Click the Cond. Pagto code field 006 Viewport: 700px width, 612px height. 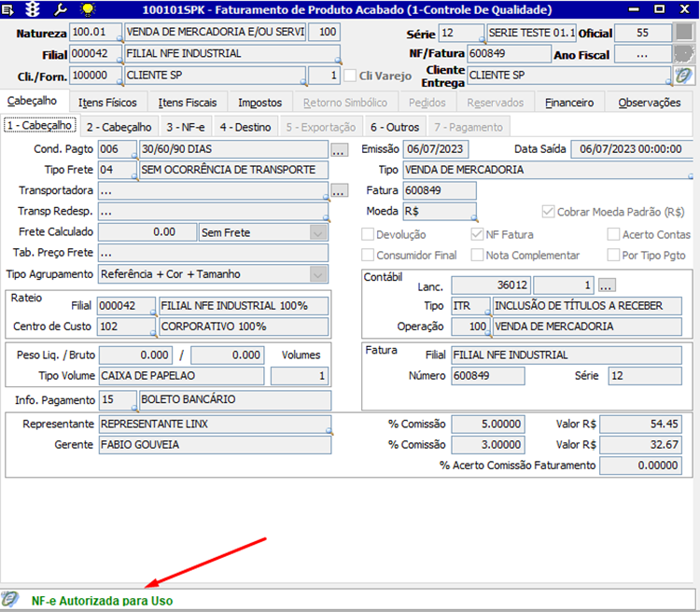click(x=118, y=149)
